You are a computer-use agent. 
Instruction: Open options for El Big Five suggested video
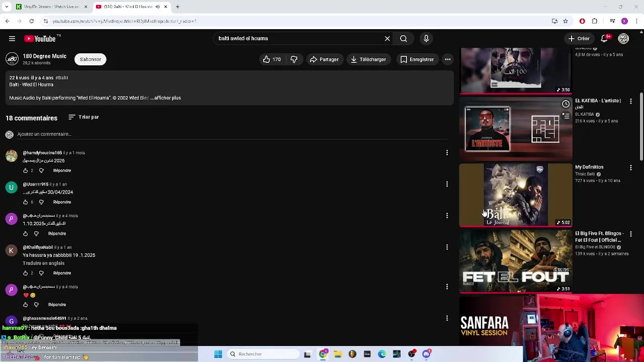pos(631,234)
